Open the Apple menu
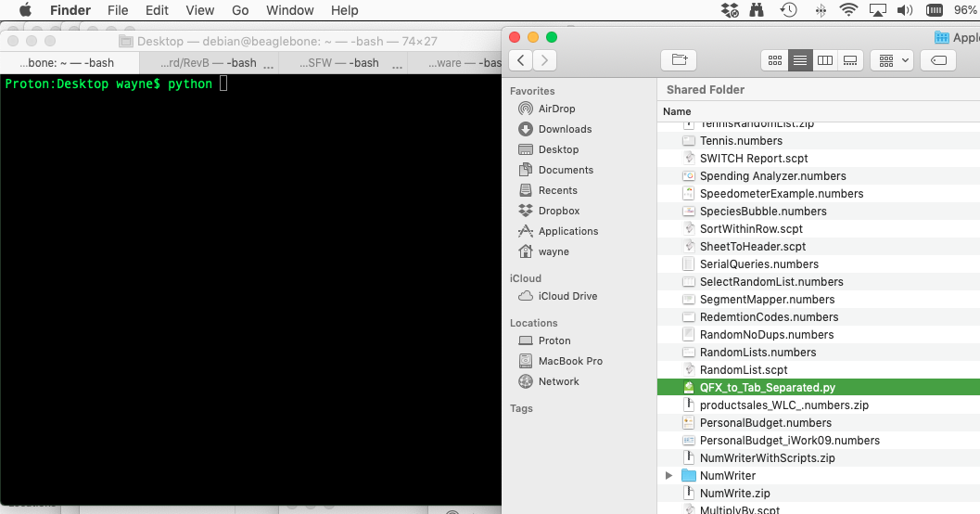The height and width of the screenshot is (514, 980). click(x=26, y=10)
